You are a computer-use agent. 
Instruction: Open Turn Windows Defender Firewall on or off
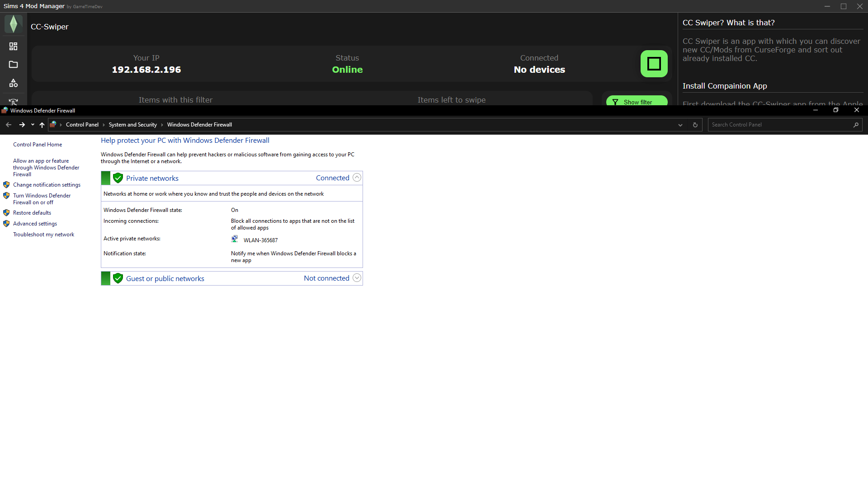coord(42,199)
